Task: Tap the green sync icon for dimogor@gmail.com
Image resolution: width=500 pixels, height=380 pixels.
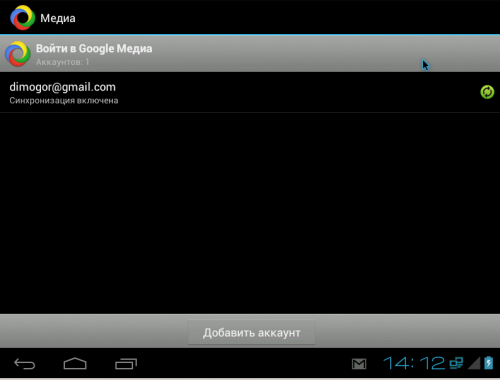Action: [487, 92]
